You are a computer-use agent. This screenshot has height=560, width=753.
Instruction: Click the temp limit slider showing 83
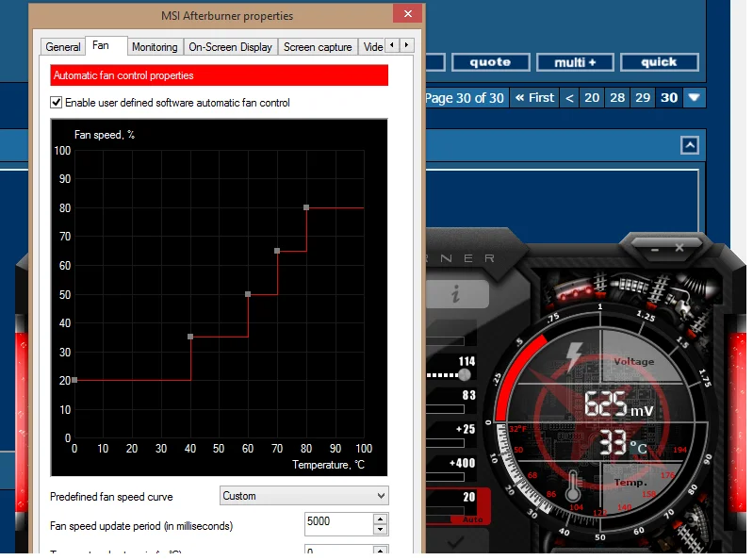[445, 409]
